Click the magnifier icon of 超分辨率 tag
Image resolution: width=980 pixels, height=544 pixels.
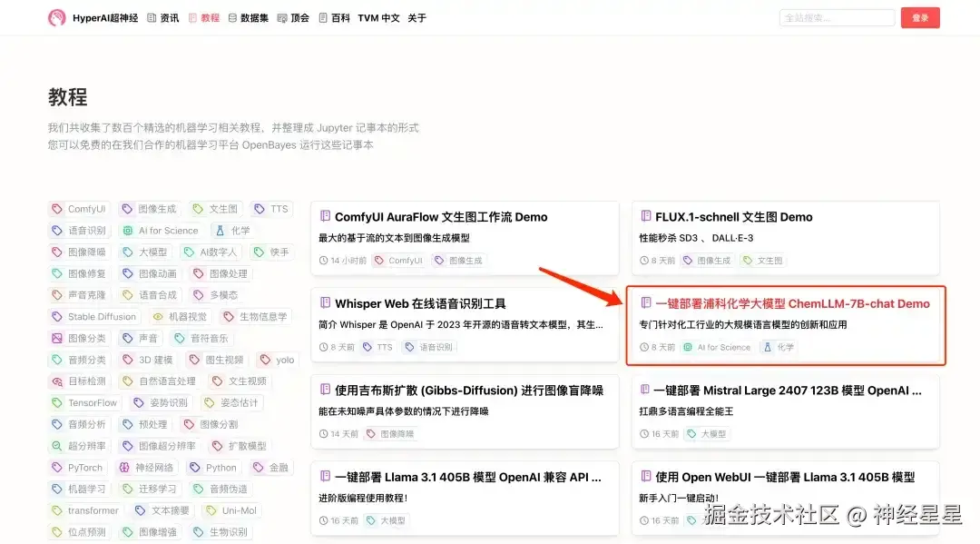(x=57, y=446)
